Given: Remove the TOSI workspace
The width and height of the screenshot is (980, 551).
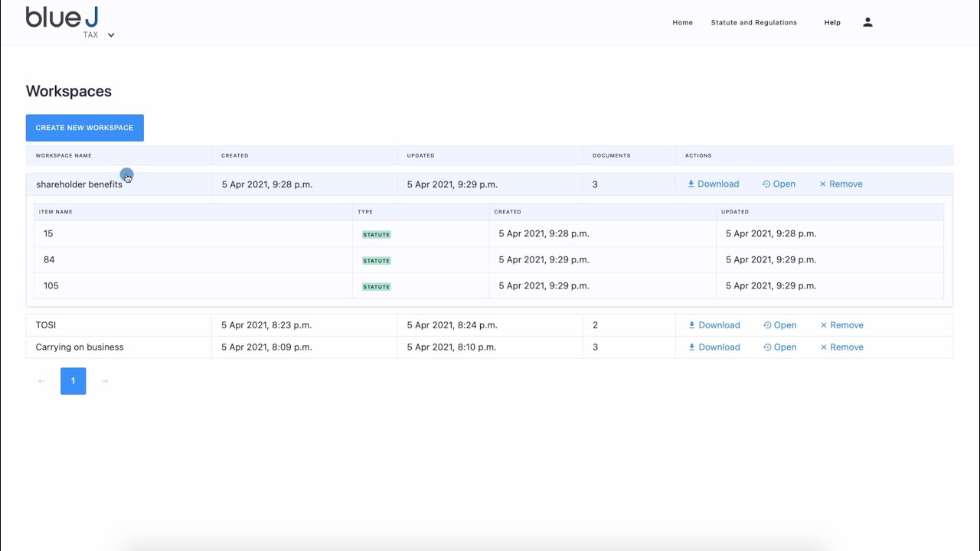Looking at the screenshot, I should 841,325.
